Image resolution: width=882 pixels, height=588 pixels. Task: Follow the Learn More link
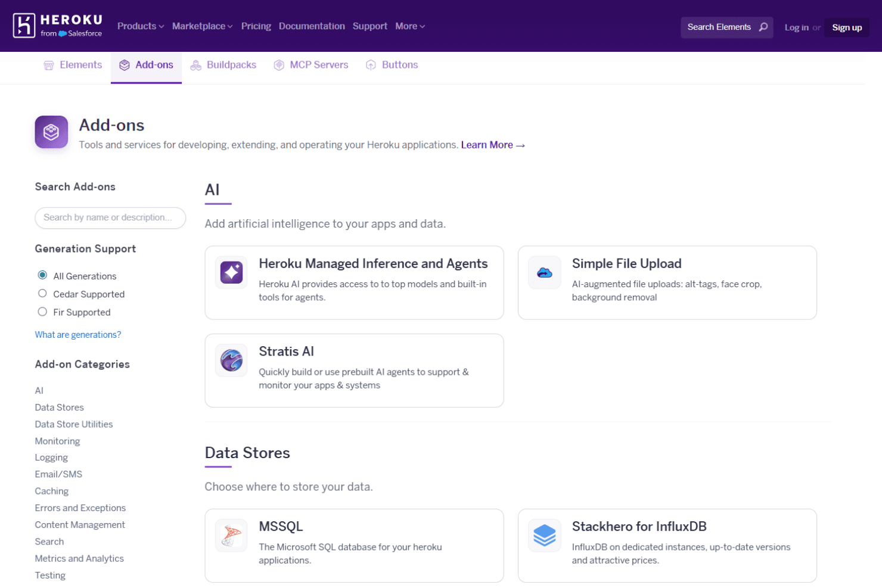click(493, 145)
